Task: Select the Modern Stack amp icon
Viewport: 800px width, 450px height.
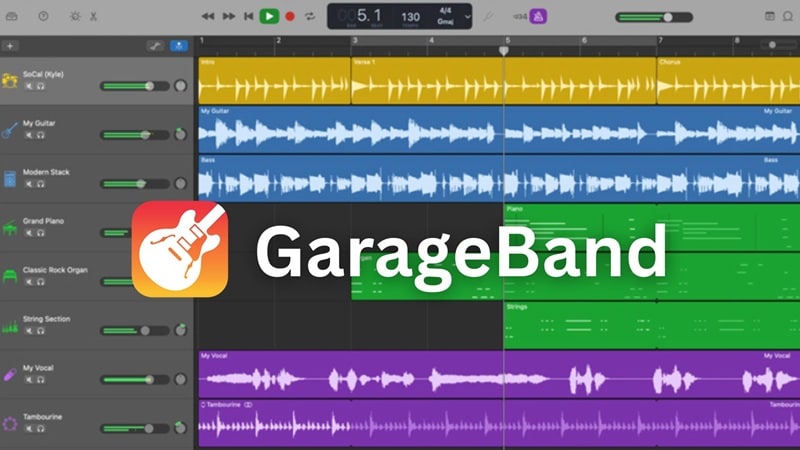Action: pyautogui.click(x=10, y=179)
